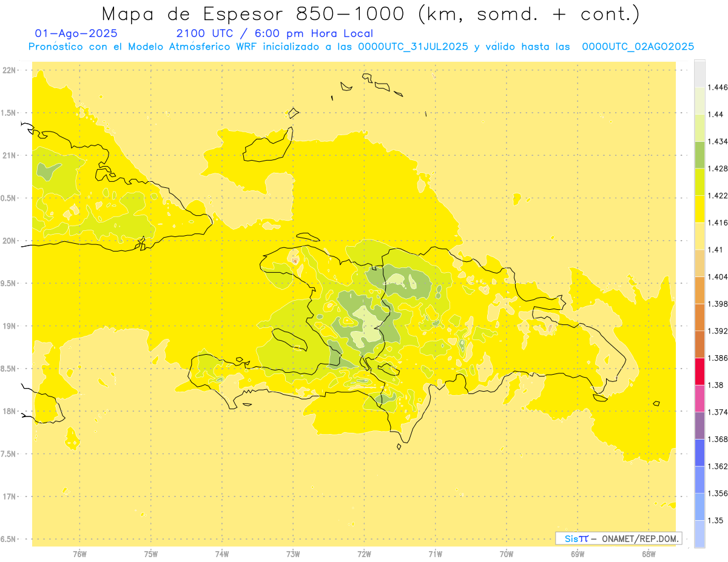
Task: Pick the orange legend band between 1.398 and 1.404
Action: [x=699, y=290]
